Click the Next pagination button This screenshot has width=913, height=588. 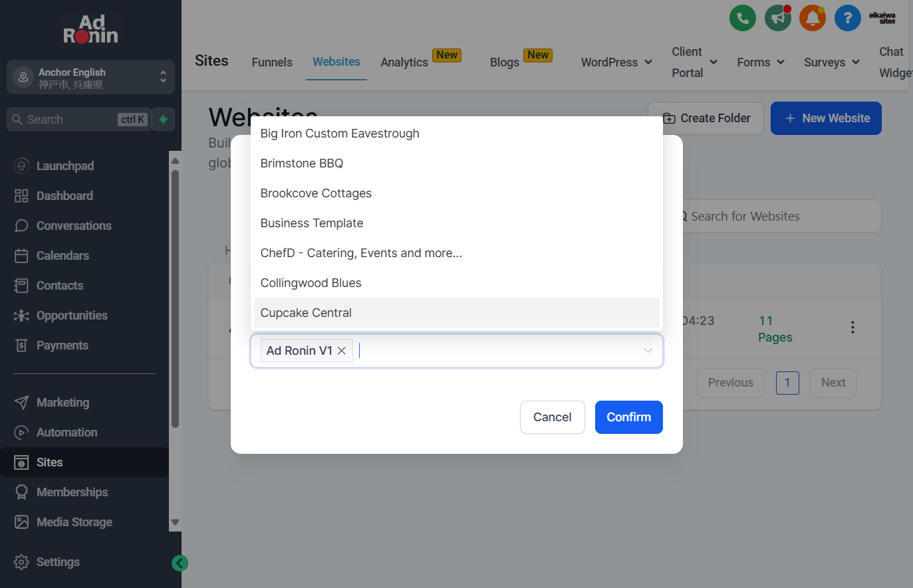coord(833,383)
